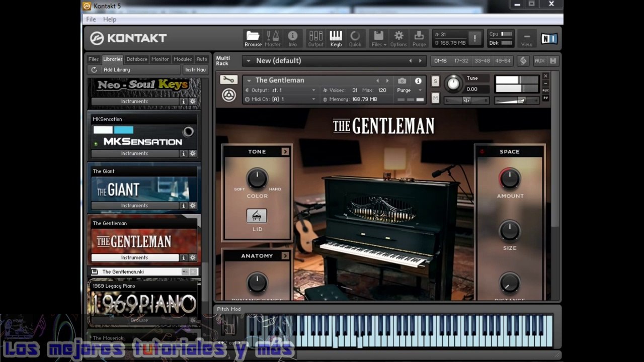
Task: Click the Native Instruments NI logo
Action: click(549, 38)
